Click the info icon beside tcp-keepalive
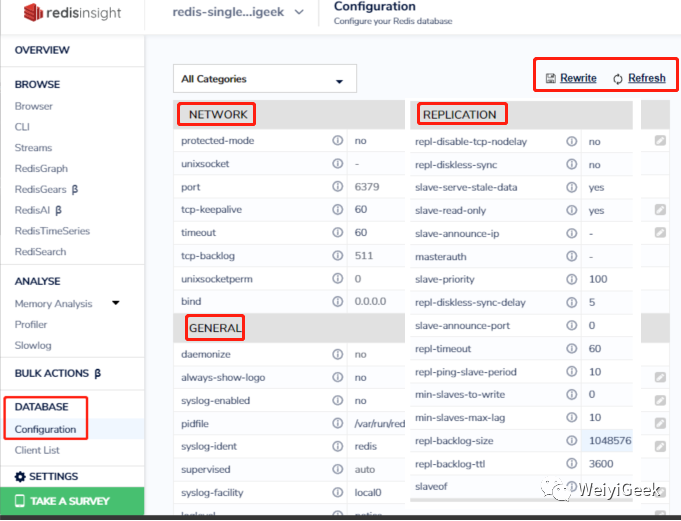681x521 pixels. click(x=338, y=210)
